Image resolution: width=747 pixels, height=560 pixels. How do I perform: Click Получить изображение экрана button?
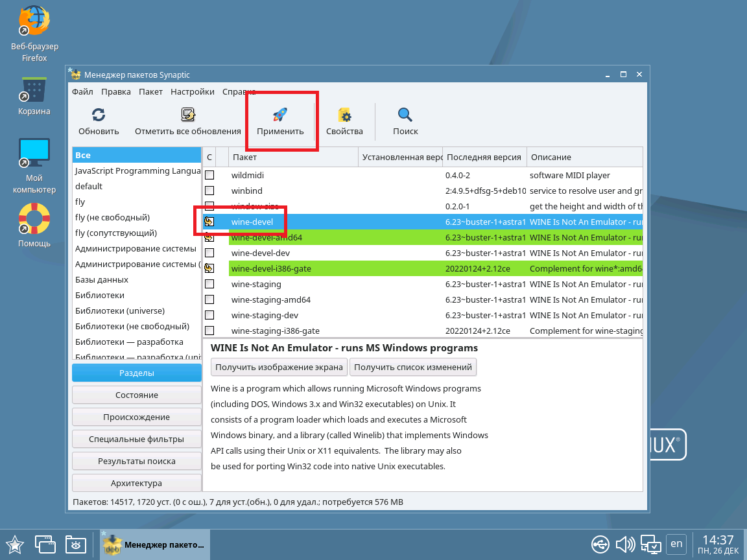(x=279, y=367)
